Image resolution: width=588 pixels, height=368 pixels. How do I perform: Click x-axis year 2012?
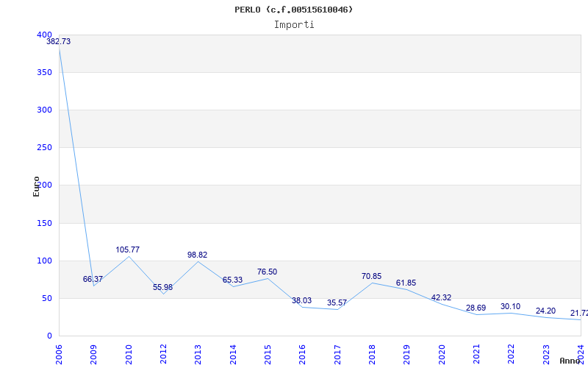pyautogui.click(x=163, y=354)
